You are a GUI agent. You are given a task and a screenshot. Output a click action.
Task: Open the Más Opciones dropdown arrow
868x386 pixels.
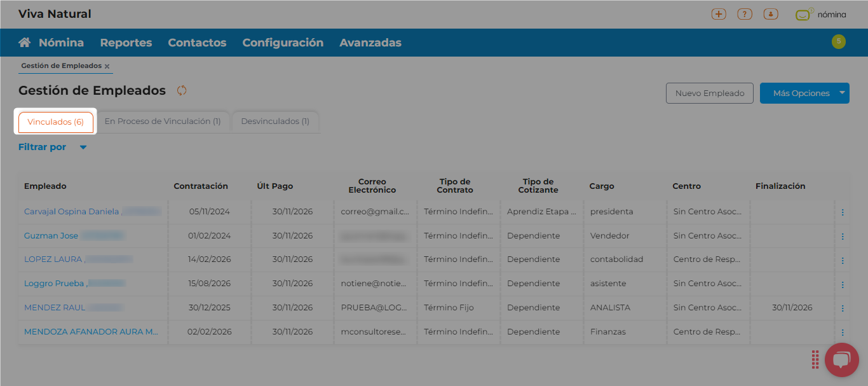(x=843, y=93)
